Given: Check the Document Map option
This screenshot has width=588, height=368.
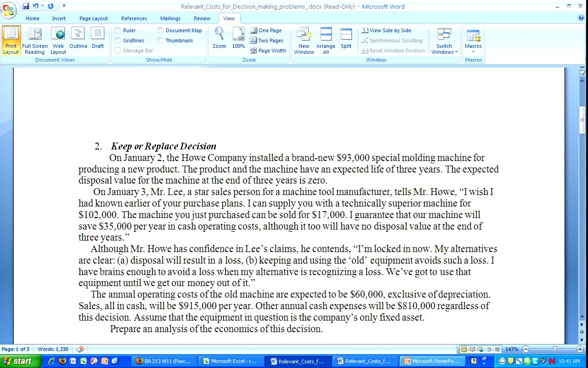Looking at the screenshot, I should click(160, 30).
